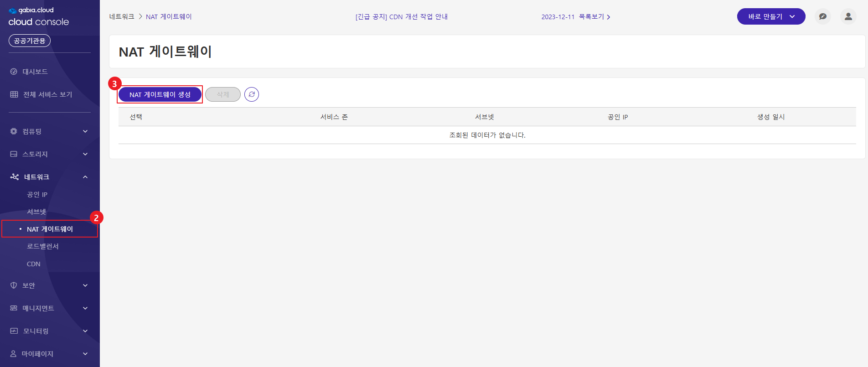Open 로드밸런서 submenu item
This screenshot has height=367, width=868.
[x=43, y=247]
